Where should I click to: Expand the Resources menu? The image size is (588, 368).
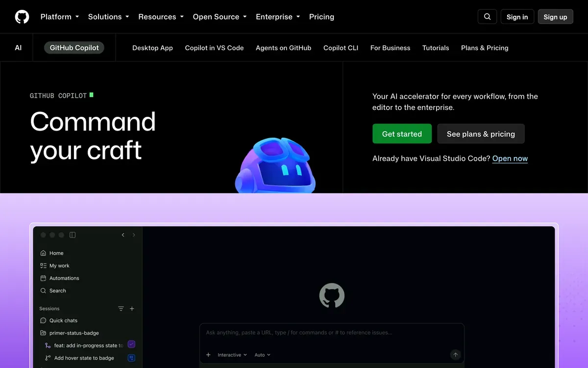pyautogui.click(x=161, y=17)
